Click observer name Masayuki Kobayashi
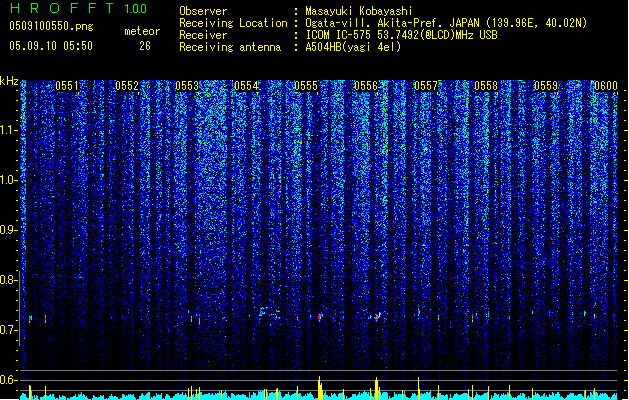The height and width of the screenshot is (400, 629). point(359,11)
